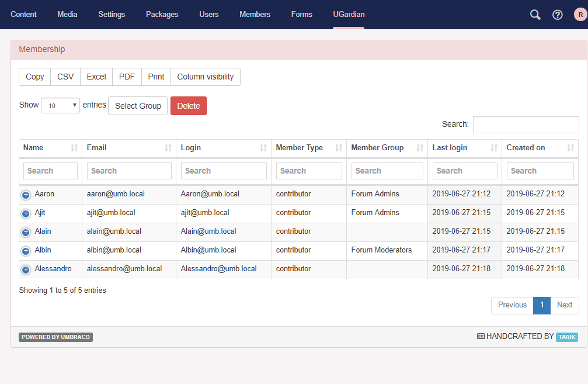Click Powered by Umbraco badge
This screenshot has height=384, width=588.
tap(56, 337)
